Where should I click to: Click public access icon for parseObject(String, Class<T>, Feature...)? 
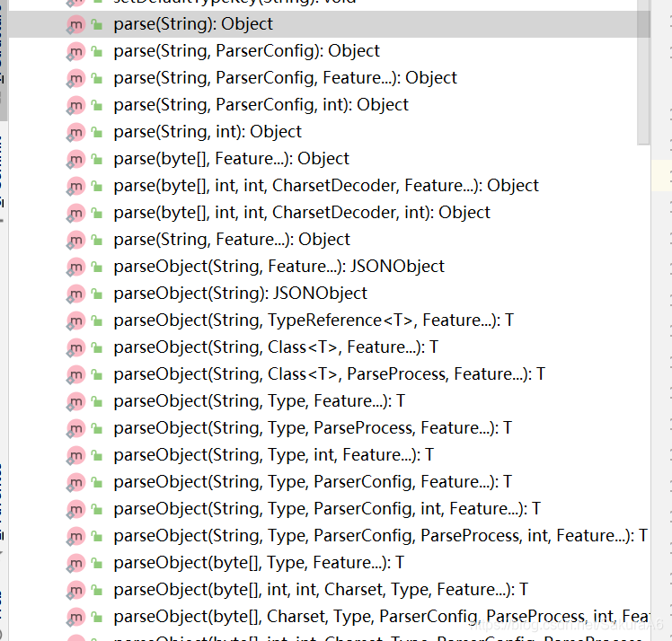point(97,348)
